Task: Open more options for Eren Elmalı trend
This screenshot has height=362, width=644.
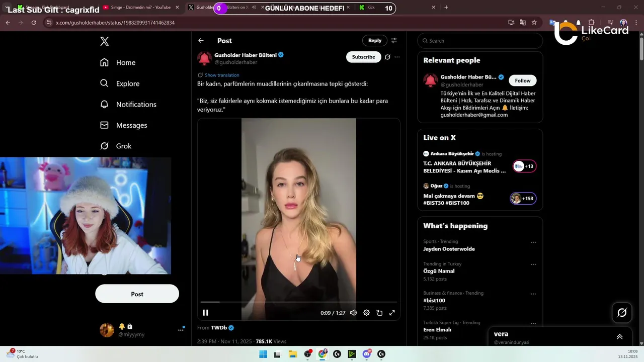Action: point(533,323)
